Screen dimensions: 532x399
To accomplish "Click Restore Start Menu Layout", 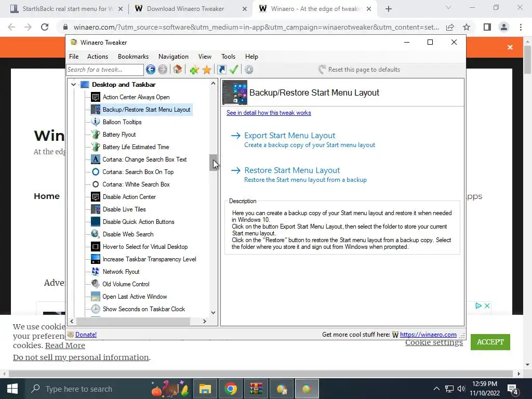I will 292,170.
